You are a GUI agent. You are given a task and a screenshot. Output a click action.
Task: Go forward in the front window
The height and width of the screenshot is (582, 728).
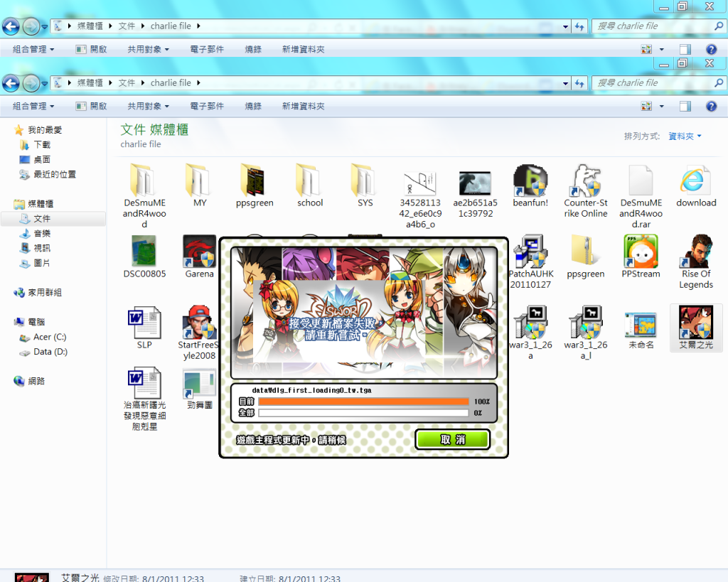[31, 84]
